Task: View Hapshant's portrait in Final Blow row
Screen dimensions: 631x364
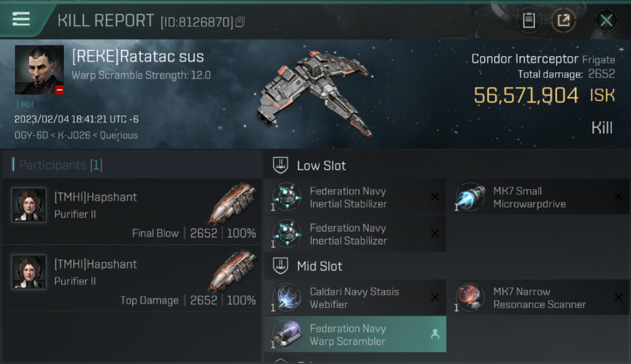Action: [29, 205]
